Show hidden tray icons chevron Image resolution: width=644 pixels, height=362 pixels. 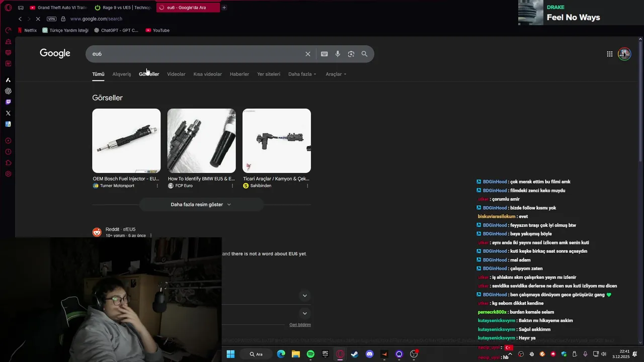(510, 354)
